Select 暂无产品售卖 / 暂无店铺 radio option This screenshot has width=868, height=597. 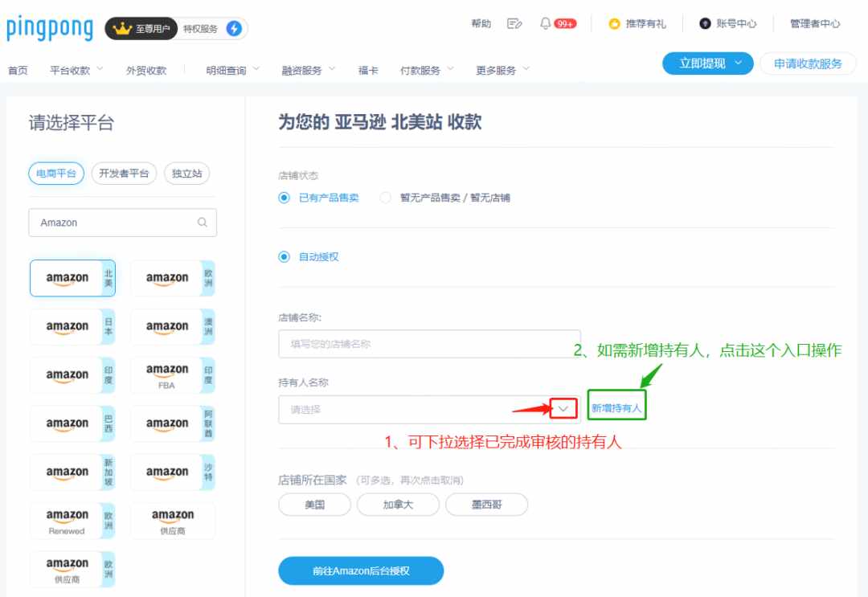[x=386, y=198]
